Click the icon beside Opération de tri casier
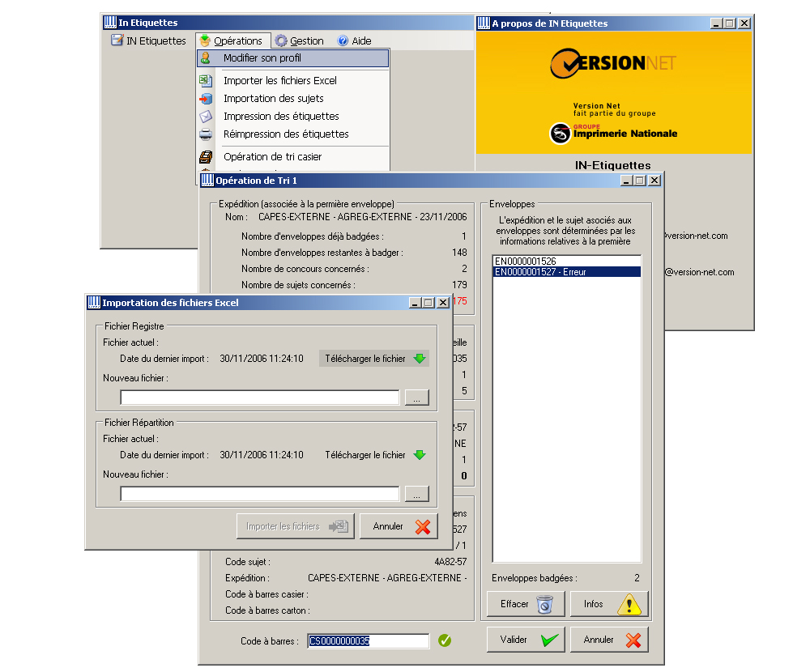The height and width of the screenshot is (672, 810). 206,157
